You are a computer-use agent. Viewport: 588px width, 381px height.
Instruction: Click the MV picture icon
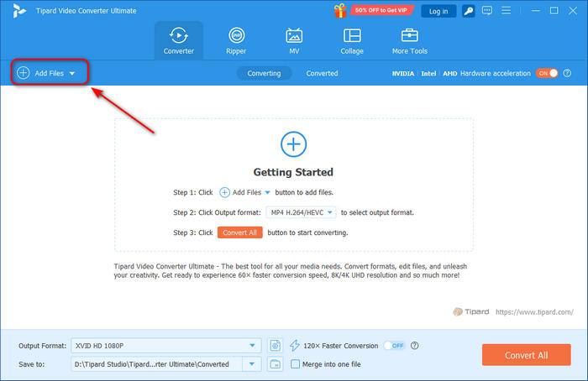tap(294, 36)
